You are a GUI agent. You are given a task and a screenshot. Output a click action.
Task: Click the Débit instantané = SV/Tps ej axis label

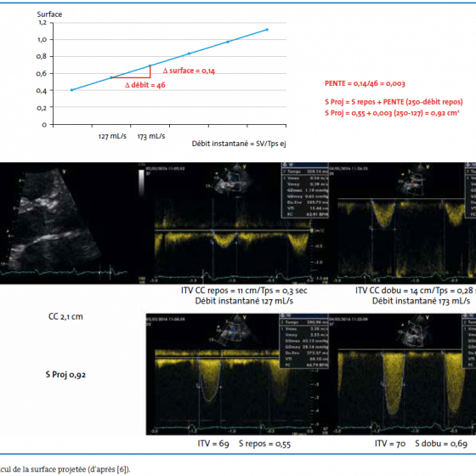tap(239, 144)
